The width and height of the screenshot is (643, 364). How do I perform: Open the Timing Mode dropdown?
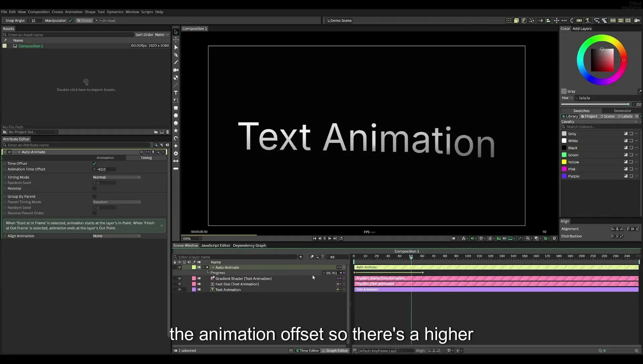coord(117,177)
